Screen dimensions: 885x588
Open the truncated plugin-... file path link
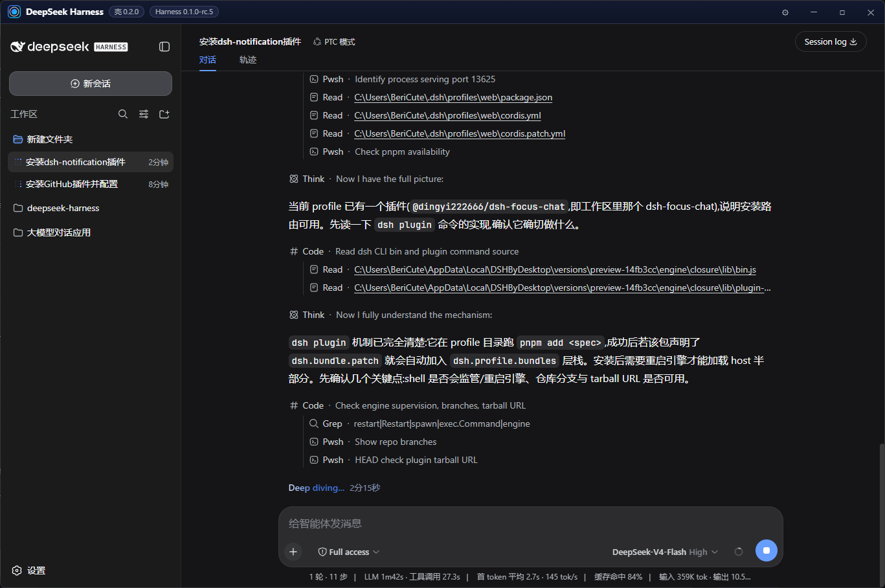[563, 288]
